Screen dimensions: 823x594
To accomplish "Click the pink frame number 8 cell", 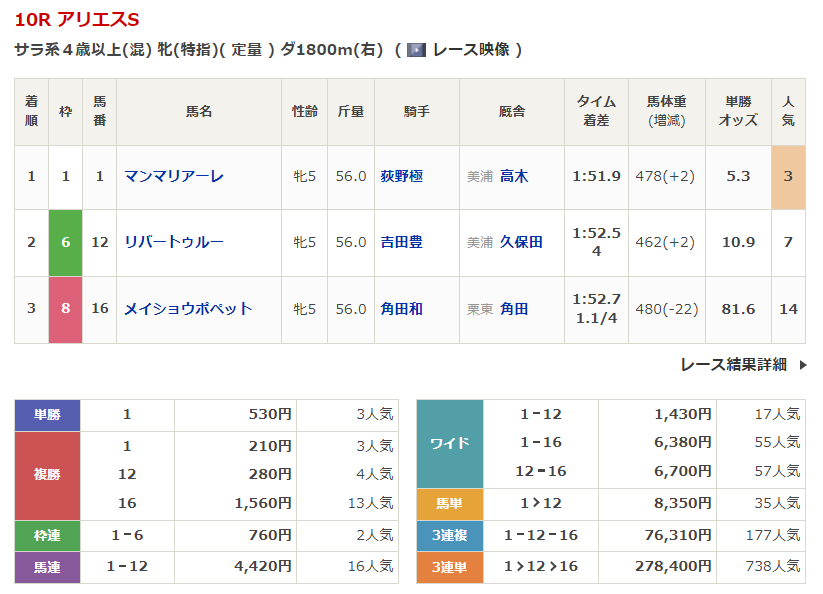I will (65, 309).
